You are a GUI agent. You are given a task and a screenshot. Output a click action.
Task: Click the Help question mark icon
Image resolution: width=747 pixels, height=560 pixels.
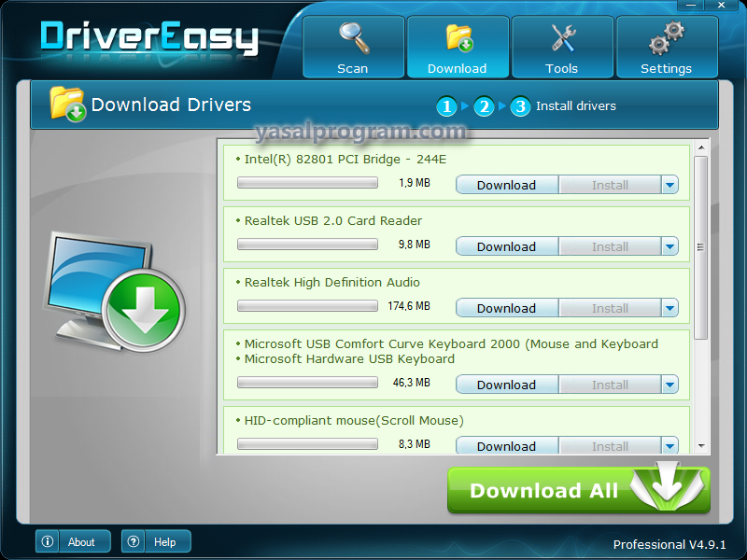coord(134,541)
